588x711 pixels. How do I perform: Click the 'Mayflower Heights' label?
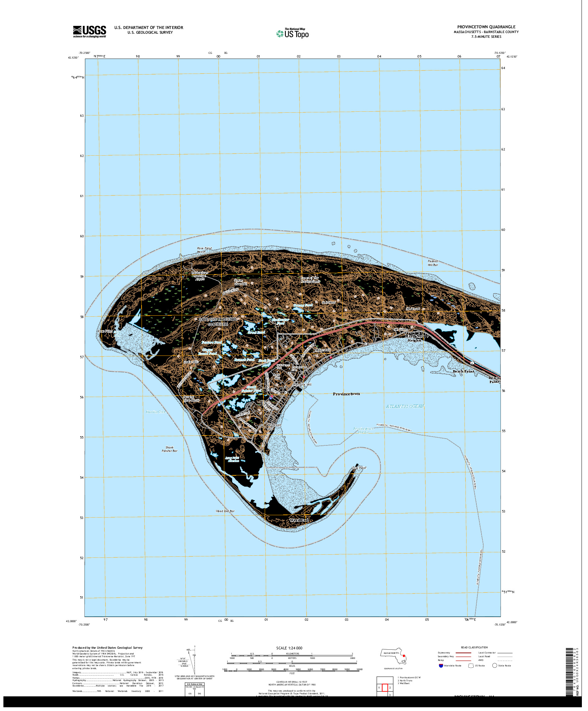pos(414,338)
